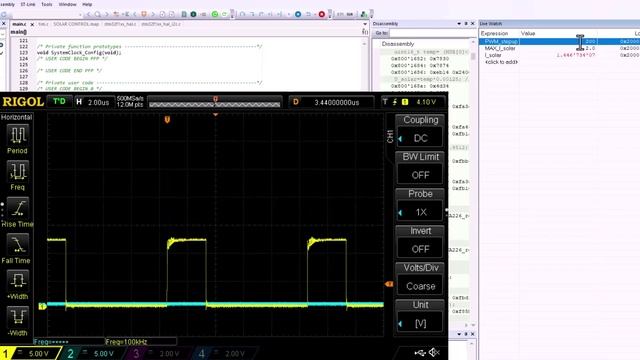Click the trigger level 4.10 V display
The image size is (640, 360).
(x=413, y=102)
